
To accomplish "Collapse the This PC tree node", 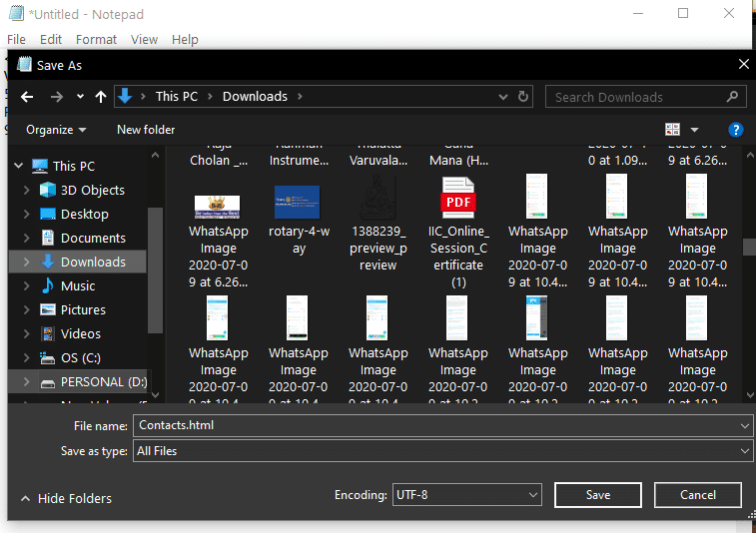I will pyautogui.click(x=19, y=166).
